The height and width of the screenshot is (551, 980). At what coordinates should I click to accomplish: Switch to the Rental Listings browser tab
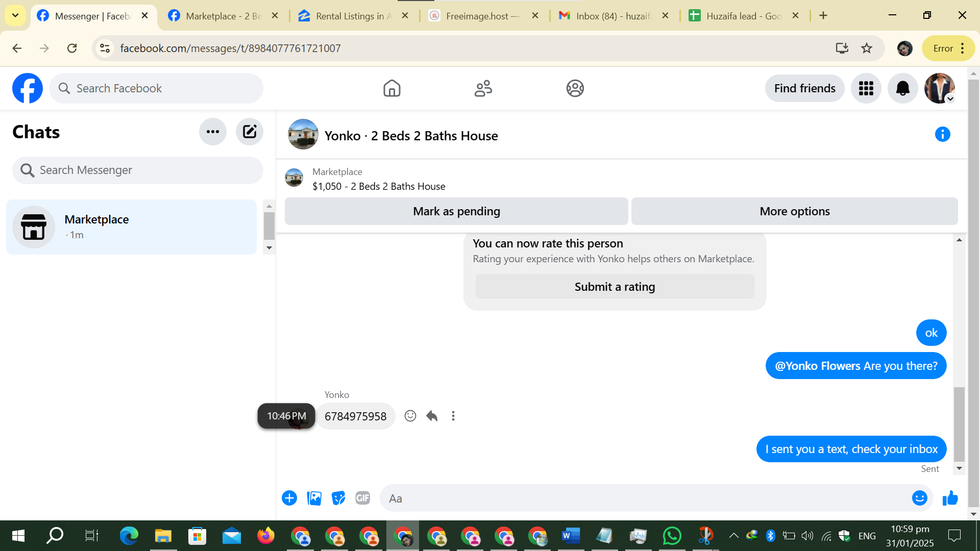click(x=353, y=16)
